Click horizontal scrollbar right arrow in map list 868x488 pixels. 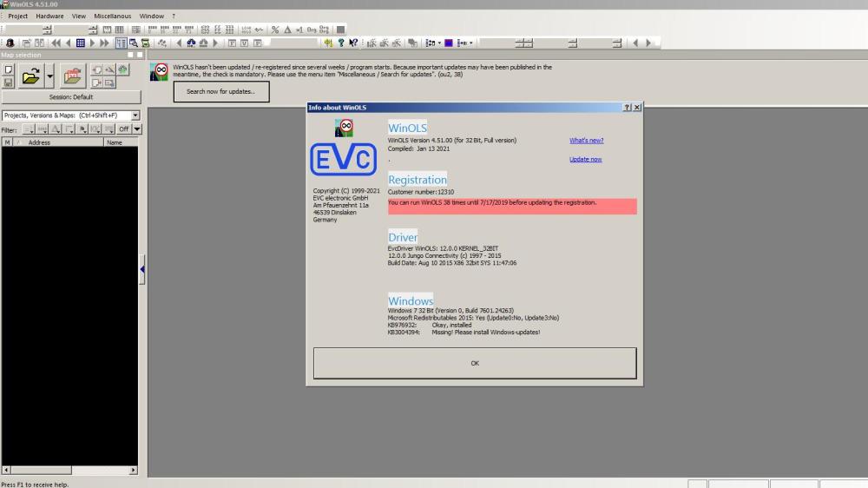tap(133, 471)
